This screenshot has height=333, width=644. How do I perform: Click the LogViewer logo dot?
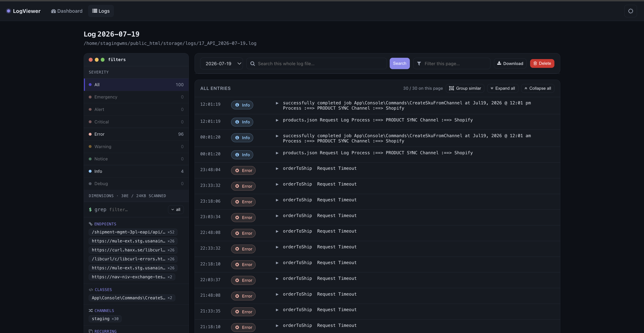[x=9, y=11]
